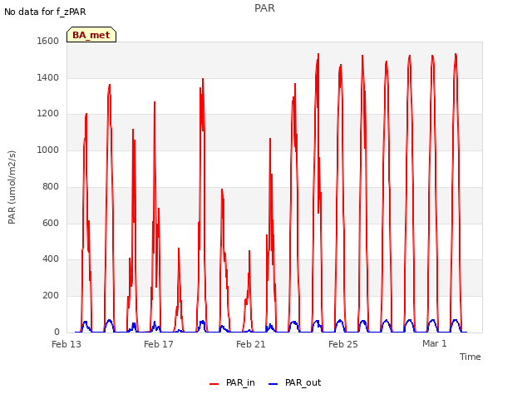Select the BA_met annotation label
The image size is (532, 399).
(91, 35)
